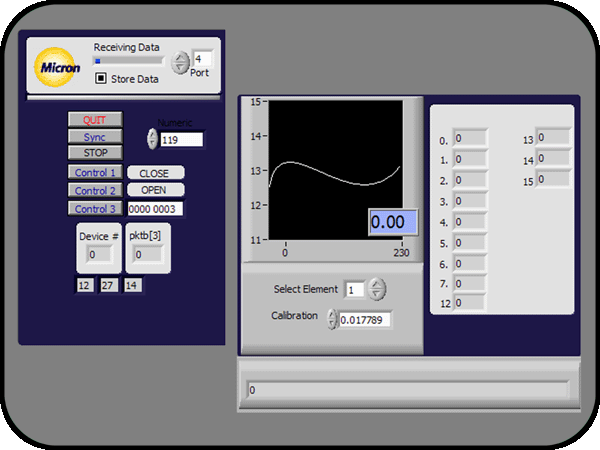Screen dimensions: 600x450
Task: Click the value box for element 4.
Action: (x=470, y=222)
